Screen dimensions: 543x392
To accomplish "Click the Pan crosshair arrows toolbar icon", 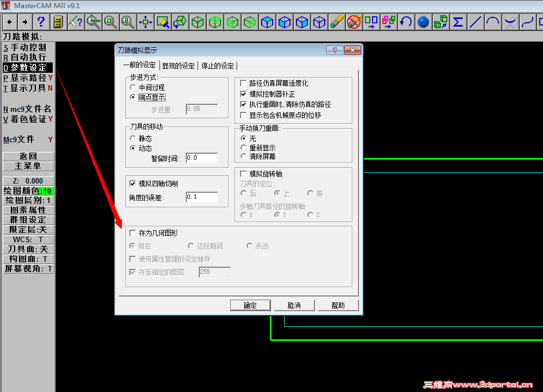I will (x=145, y=22).
